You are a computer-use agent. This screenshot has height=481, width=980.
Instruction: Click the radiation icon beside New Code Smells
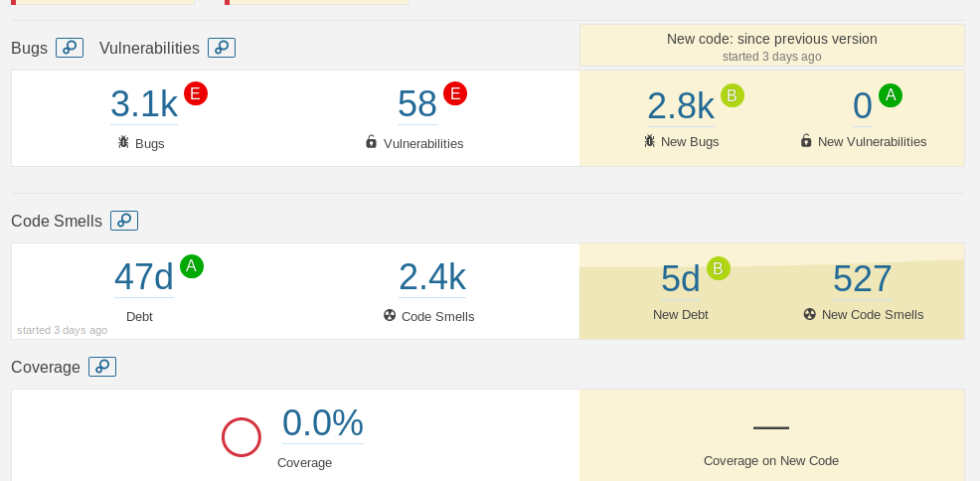810,314
